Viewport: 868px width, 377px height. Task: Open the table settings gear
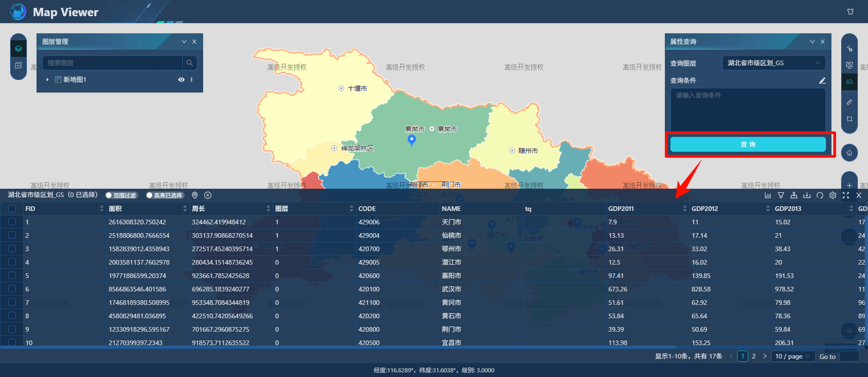coord(833,195)
